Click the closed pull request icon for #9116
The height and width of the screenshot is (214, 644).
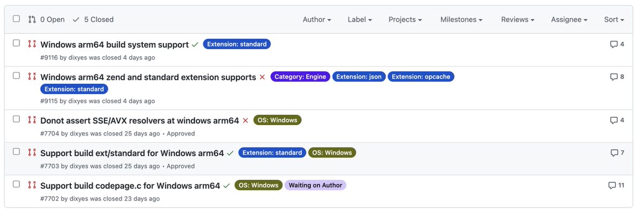click(x=32, y=44)
